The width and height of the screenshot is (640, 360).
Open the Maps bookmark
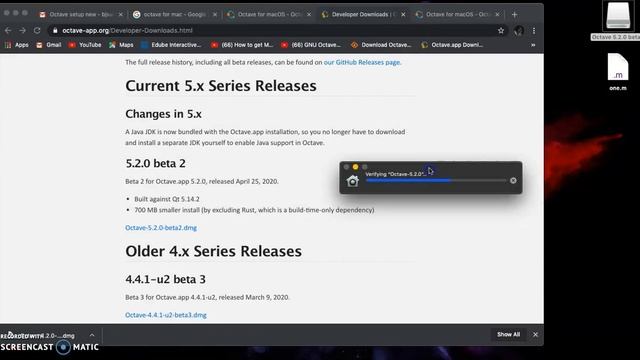pos(121,45)
